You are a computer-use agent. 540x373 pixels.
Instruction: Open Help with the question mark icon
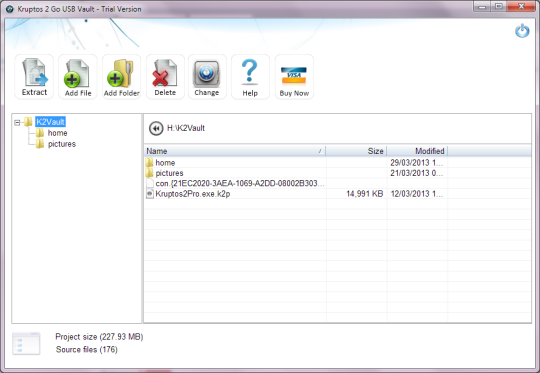(250, 76)
